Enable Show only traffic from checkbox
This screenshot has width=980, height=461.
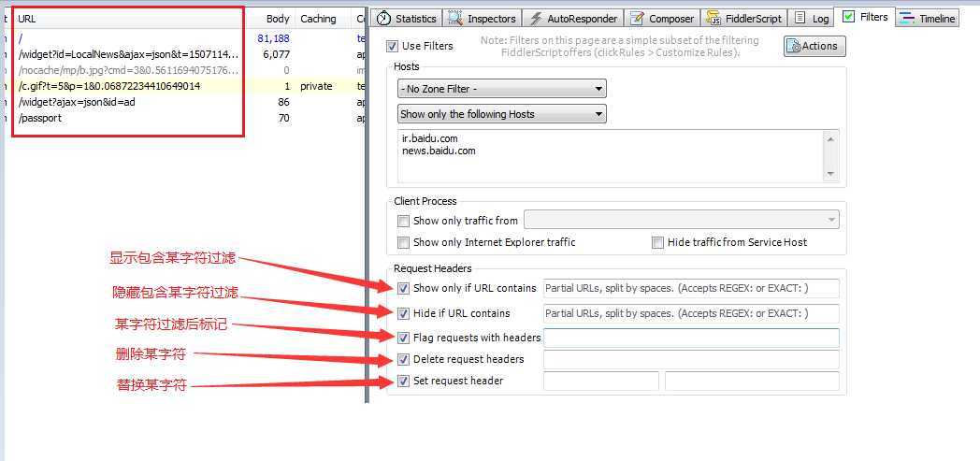[x=403, y=221]
